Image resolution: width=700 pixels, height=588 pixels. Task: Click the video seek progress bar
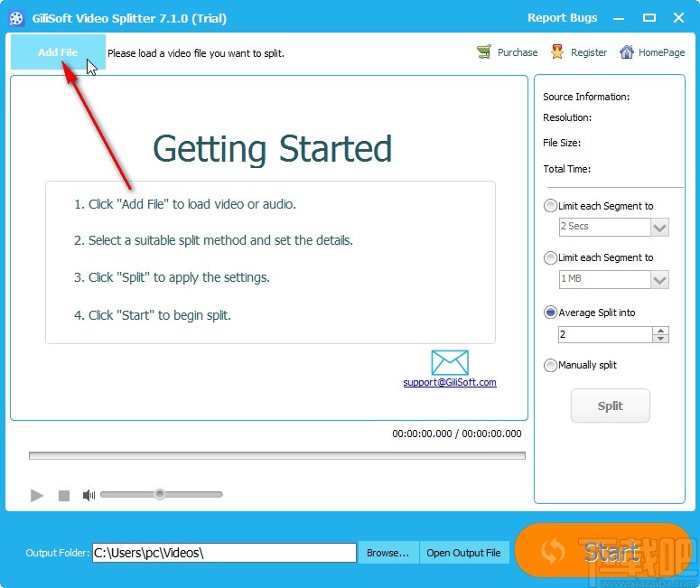tap(276, 455)
